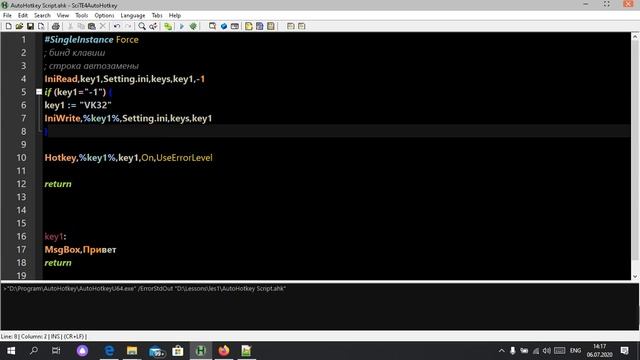Click the 'Hotkey' command on line 10
The image size is (640, 360).
(x=60, y=158)
